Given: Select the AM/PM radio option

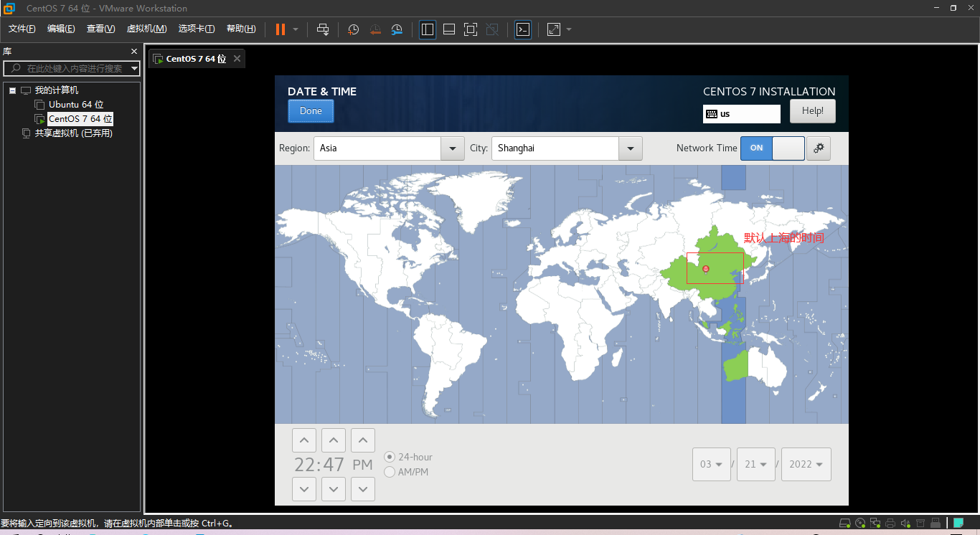Looking at the screenshot, I should pos(407,472).
